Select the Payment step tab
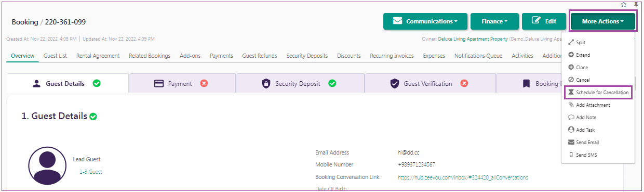644x192 pixels. (182, 83)
